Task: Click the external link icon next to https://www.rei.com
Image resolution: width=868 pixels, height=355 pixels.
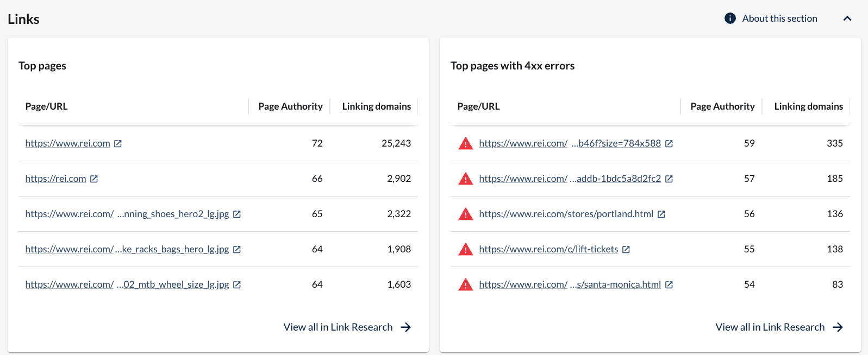Action: tap(118, 144)
